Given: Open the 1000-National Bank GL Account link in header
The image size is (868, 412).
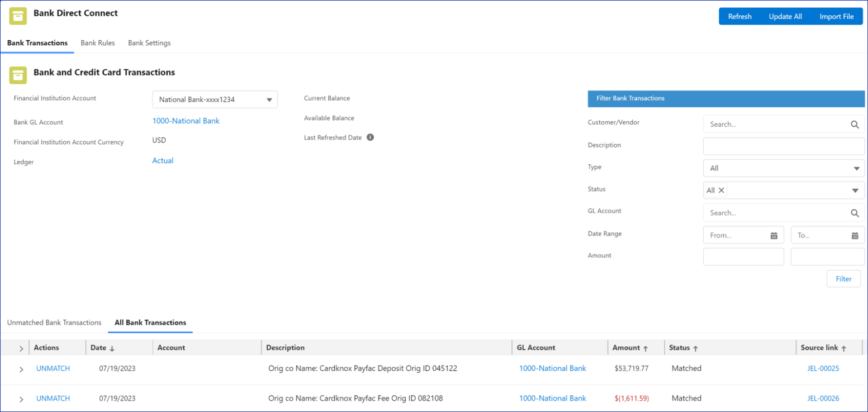Looking at the screenshot, I should click(x=186, y=121).
